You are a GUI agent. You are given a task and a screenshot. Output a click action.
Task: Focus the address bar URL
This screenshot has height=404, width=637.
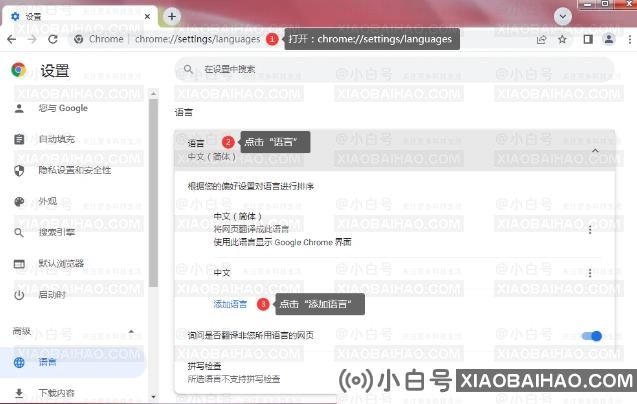pos(197,39)
